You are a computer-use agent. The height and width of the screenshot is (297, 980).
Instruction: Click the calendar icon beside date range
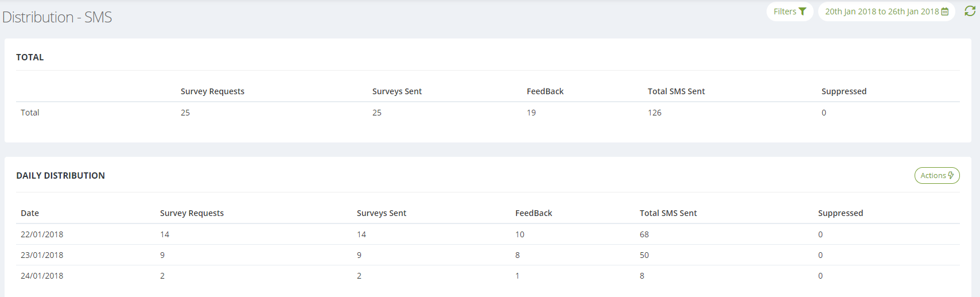pyautogui.click(x=945, y=11)
